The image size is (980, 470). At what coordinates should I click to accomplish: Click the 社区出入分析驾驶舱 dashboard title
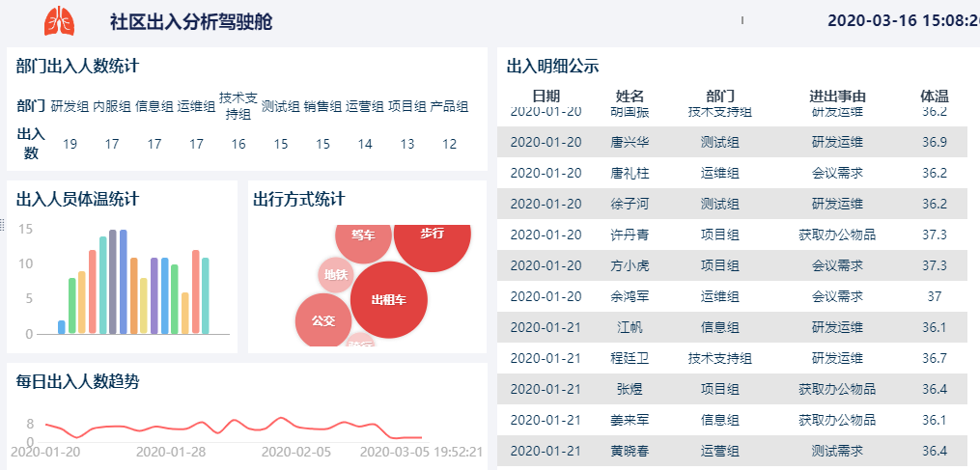coord(191,22)
